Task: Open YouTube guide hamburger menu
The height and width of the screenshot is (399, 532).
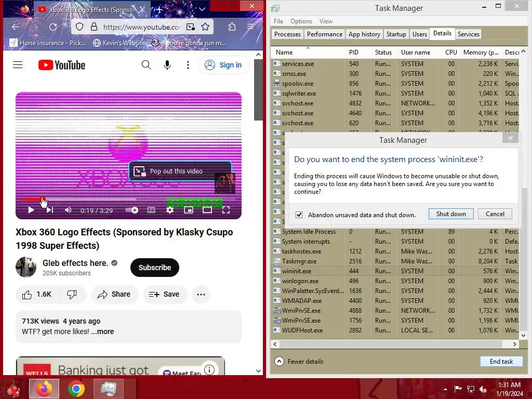Action: 18,65
